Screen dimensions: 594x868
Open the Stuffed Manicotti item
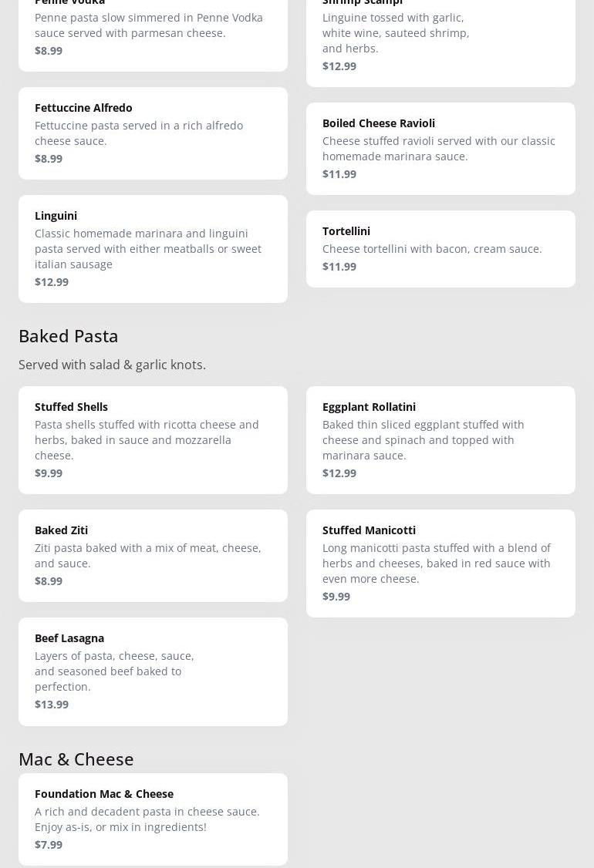click(x=440, y=563)
